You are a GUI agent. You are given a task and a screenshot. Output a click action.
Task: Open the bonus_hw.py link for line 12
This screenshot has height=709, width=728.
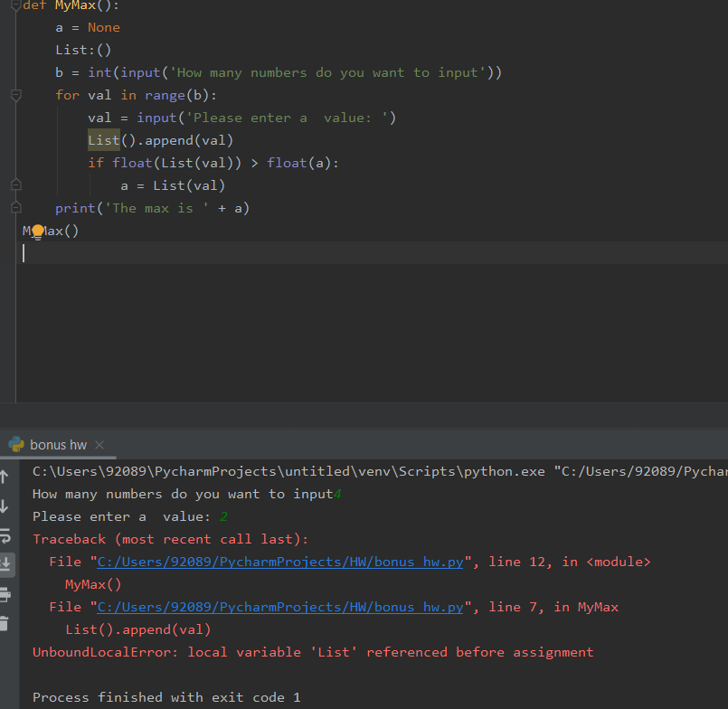280,562
